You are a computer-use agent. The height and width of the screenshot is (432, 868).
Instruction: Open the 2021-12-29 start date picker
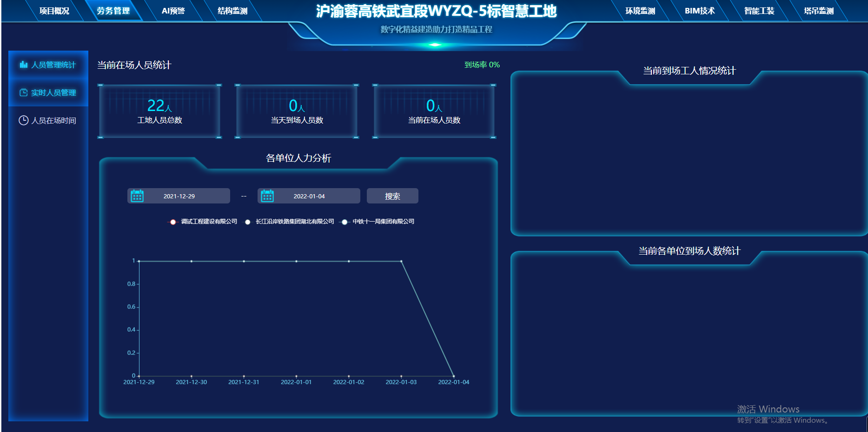point(179,196)
